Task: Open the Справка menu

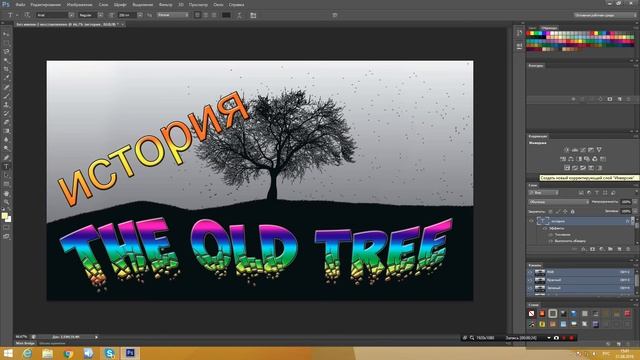Action: (x=236, y=4)
